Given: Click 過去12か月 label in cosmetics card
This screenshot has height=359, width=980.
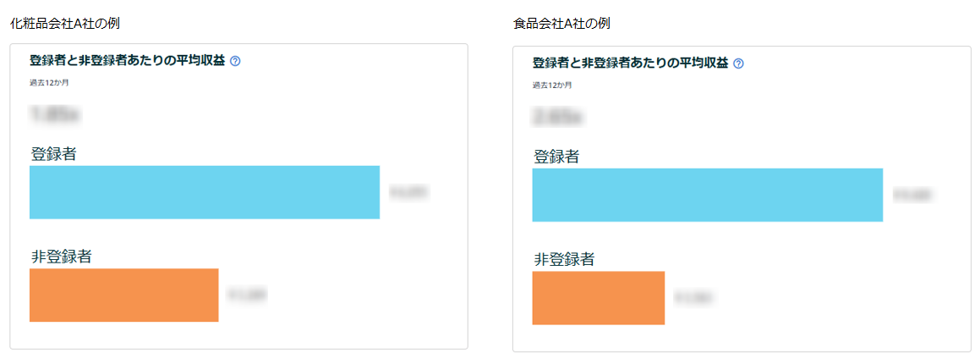Looking at the screenshot, I should click(49, 83).
